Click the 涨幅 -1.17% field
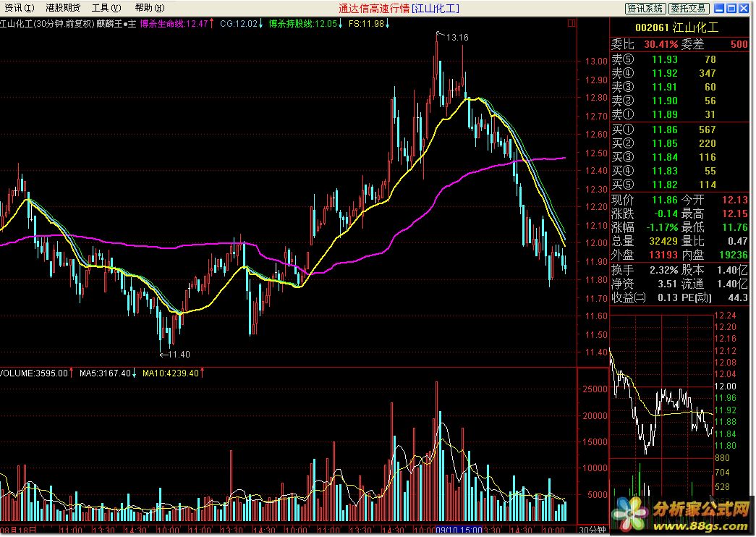This screenshot has height=537, width=756. [645, 227]
